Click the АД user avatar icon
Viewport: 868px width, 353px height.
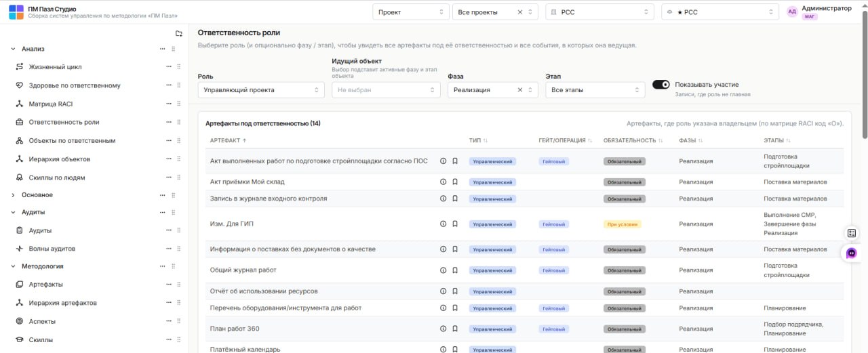click(x=792, y=12)
